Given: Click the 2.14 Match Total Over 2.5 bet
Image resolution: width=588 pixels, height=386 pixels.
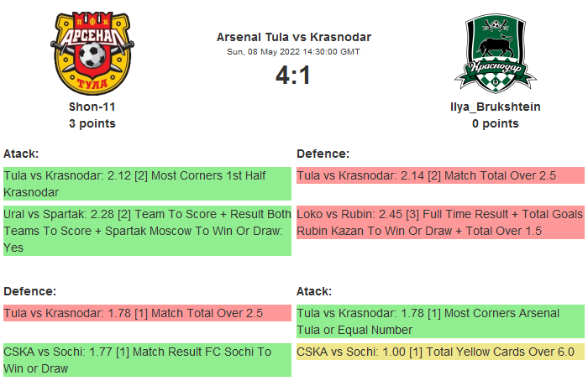Looking at the screenshot, I should (x=439, y=175).
